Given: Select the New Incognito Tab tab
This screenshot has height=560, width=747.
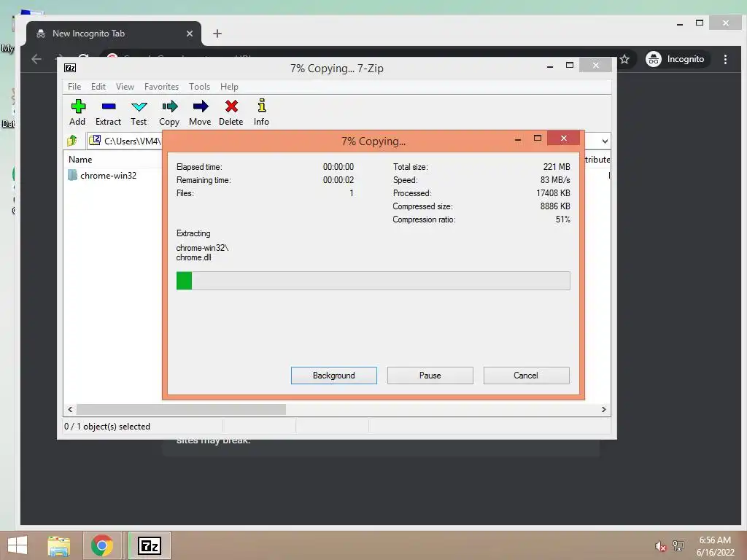Looking at the screenshot, I should [x=114, y=34].
